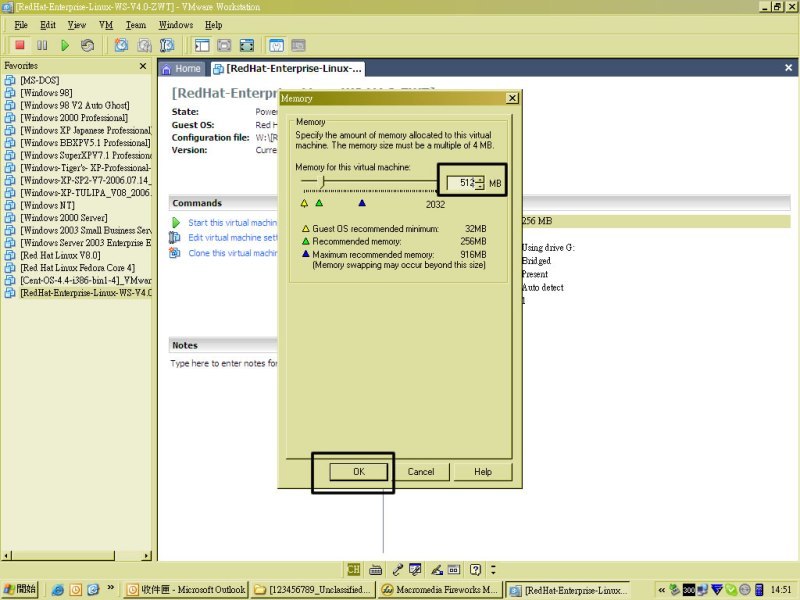Viewport: 800px width, 600px height.
Task: Open Microsoft Outlook from taskbar
Action: (x=186, y=589)
